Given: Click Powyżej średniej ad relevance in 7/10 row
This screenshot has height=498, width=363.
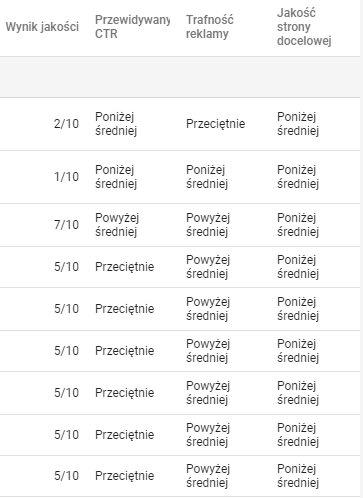Looking at the screenshot, I should tap(208, 225).
